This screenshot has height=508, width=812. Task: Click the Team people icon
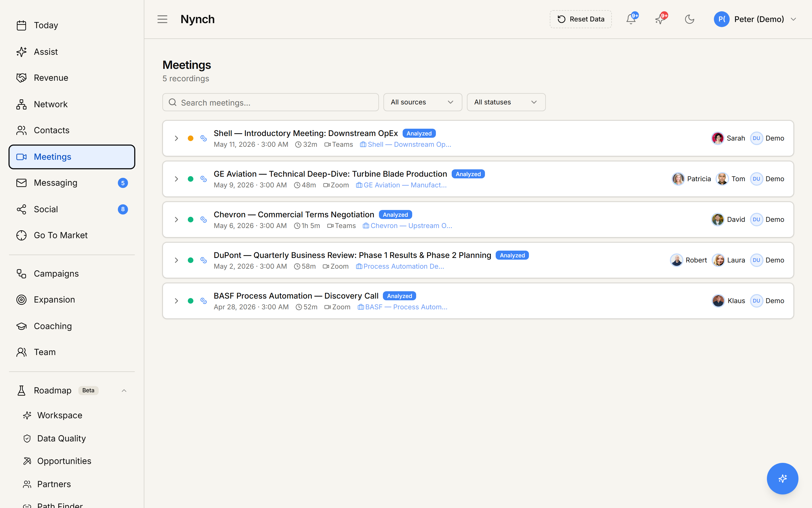point(21,352)
